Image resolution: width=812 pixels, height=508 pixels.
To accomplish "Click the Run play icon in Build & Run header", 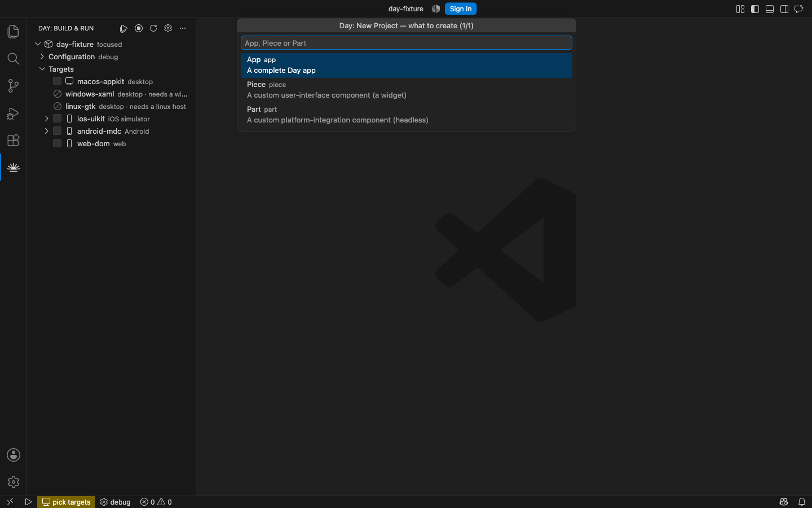I will coord(123,28).
